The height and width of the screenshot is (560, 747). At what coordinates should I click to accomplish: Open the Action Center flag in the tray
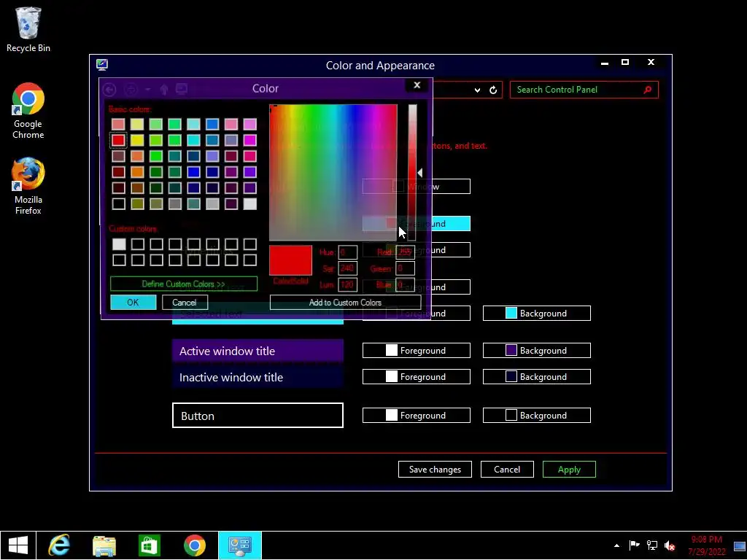tap(634, 545)
